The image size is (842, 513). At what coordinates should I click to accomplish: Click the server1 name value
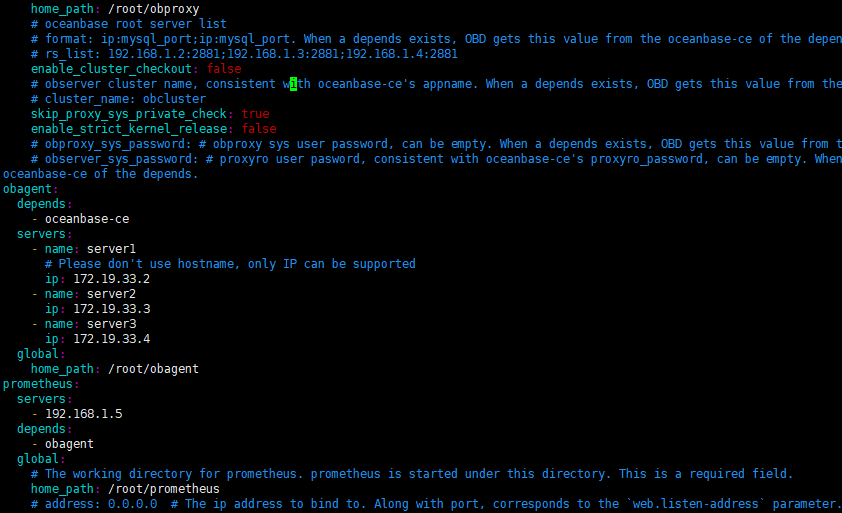click(111, 249)
